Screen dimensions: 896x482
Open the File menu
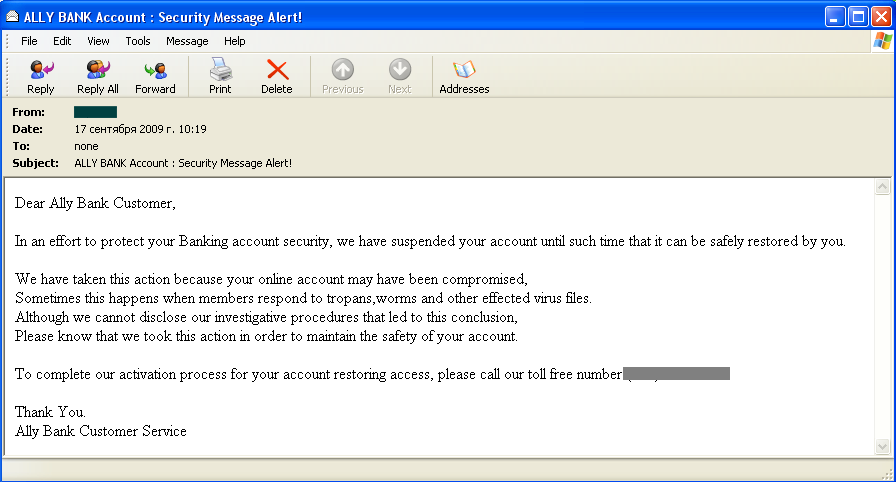click(29, 41)
